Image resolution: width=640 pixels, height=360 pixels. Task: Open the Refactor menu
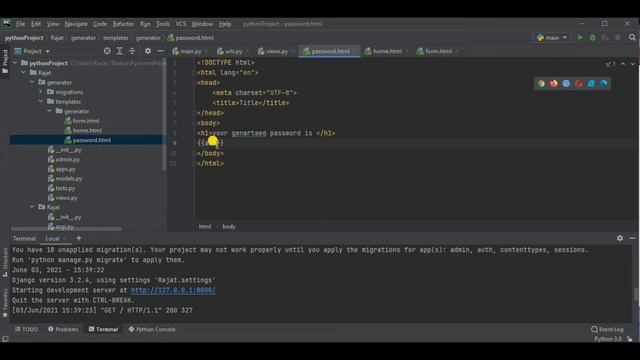(123, 24)
